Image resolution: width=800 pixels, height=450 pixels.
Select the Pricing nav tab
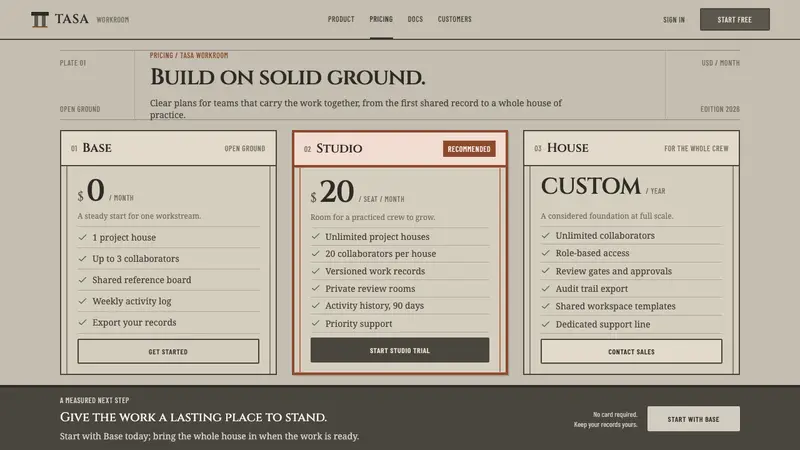coord(381,19)
